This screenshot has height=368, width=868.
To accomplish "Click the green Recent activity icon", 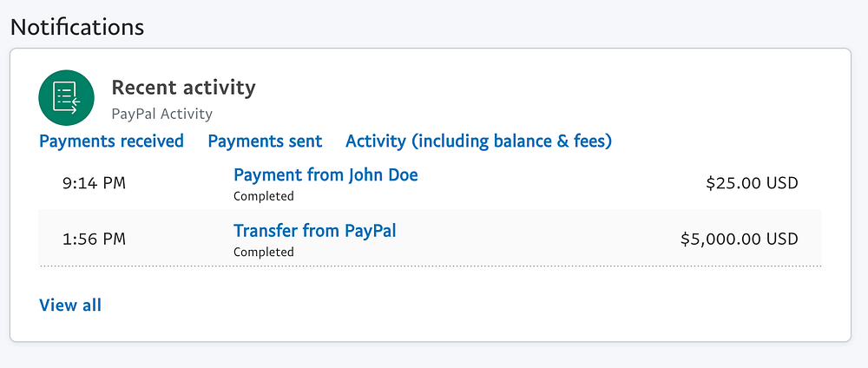I will [66, 97].
